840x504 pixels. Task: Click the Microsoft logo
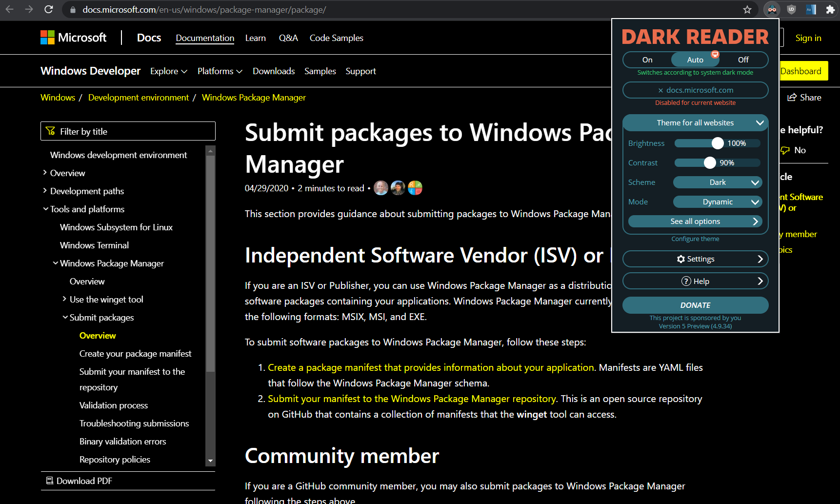[x=73, y=38]
